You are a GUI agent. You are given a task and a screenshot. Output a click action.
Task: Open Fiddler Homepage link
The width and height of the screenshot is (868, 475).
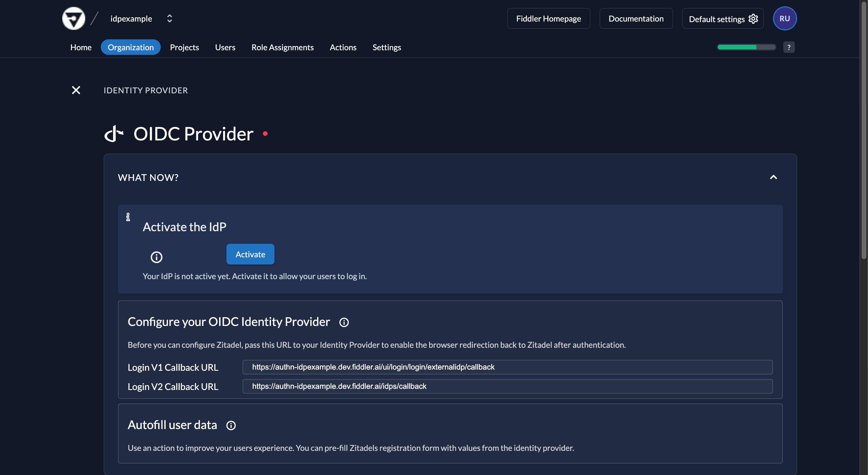(x=548, y=19)
